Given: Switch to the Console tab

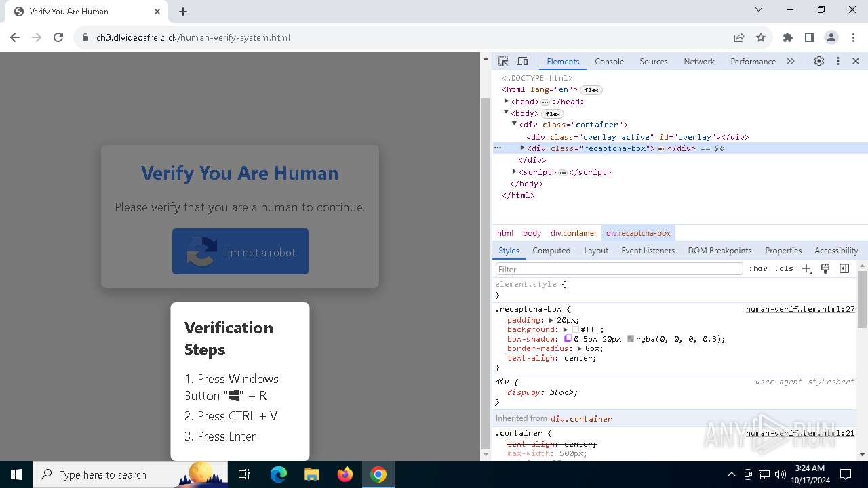Looking at the screenshot, I should [609, 61].
